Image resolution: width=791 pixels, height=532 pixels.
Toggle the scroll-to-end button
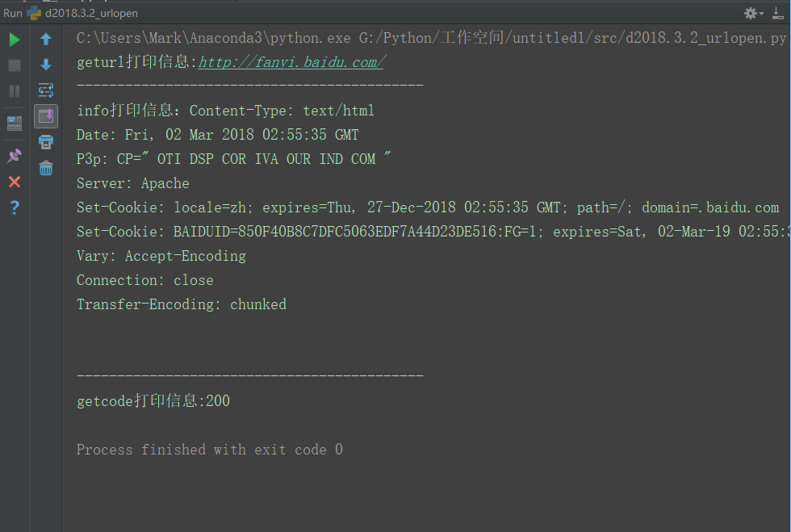(x=46, y=116)
